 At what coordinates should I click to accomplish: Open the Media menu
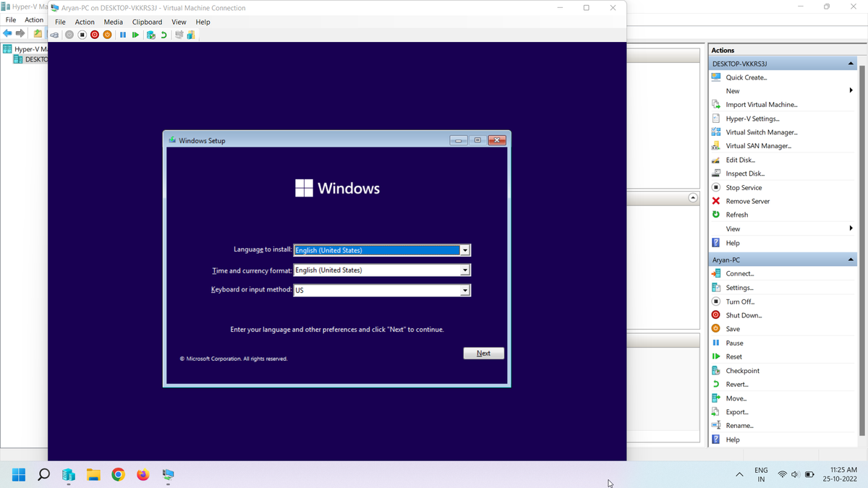click(113, 22)
